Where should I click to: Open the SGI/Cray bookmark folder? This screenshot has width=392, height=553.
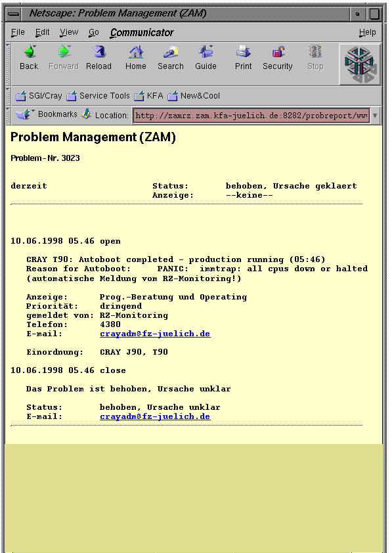click(x=39, y=96)
